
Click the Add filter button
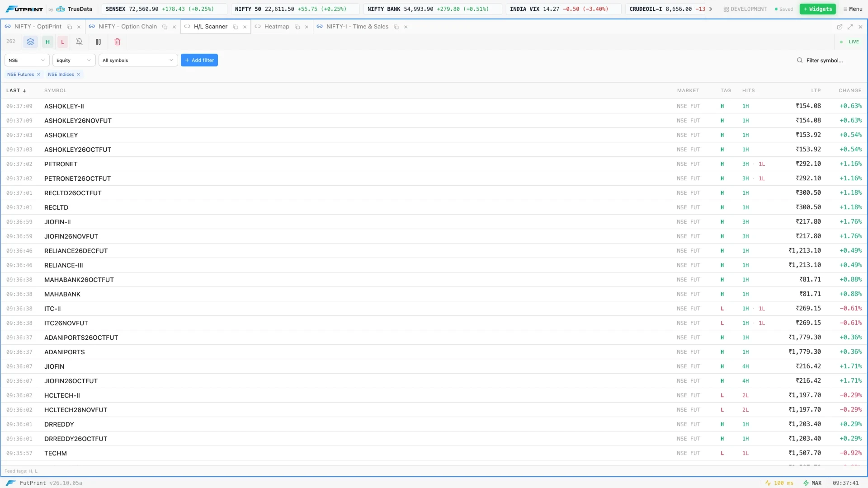[199, 60]
